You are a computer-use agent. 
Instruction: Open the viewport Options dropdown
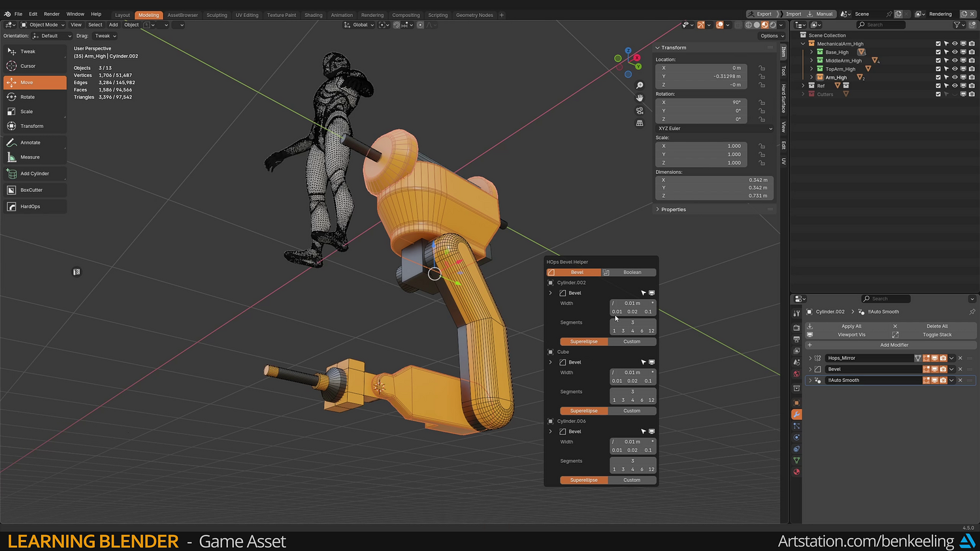tap(772, 36)
